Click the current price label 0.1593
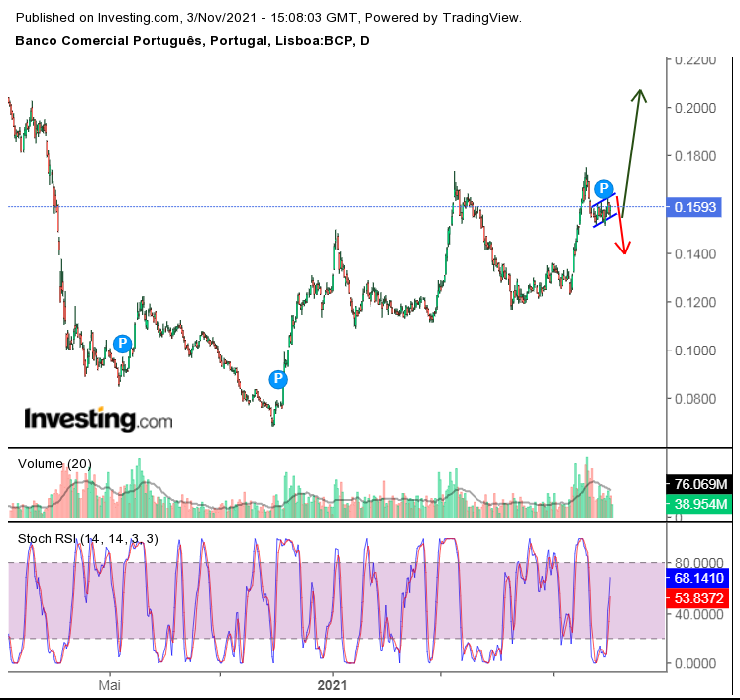Viewport: 740px width, 700px height. tap(693, 207)
